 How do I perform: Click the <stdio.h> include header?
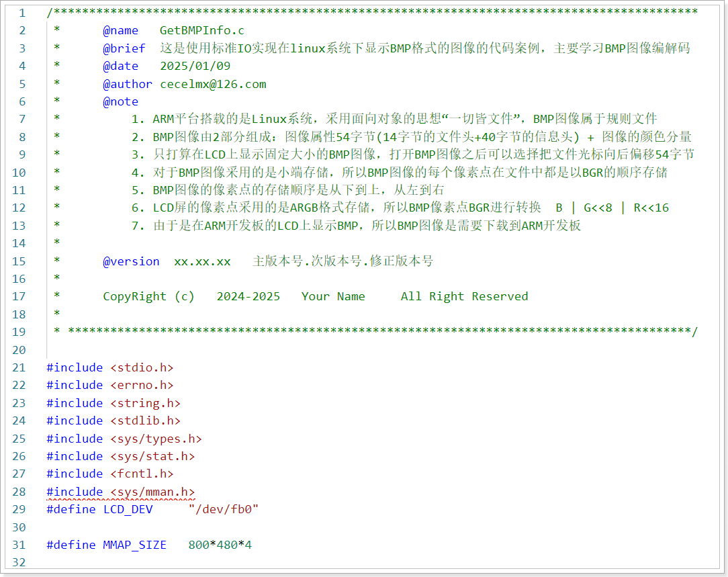[x=142, y=367]
